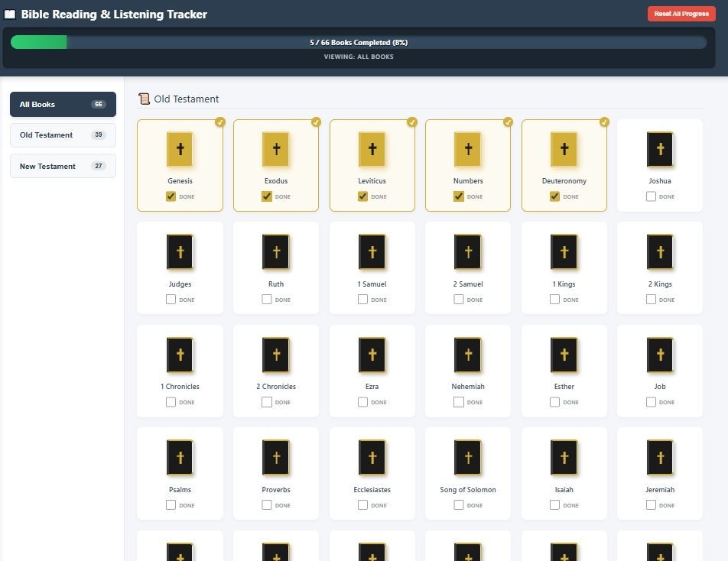This screenshot has width=728, height=561.
Task: Click the books completed progress bar
Action: 359,42
